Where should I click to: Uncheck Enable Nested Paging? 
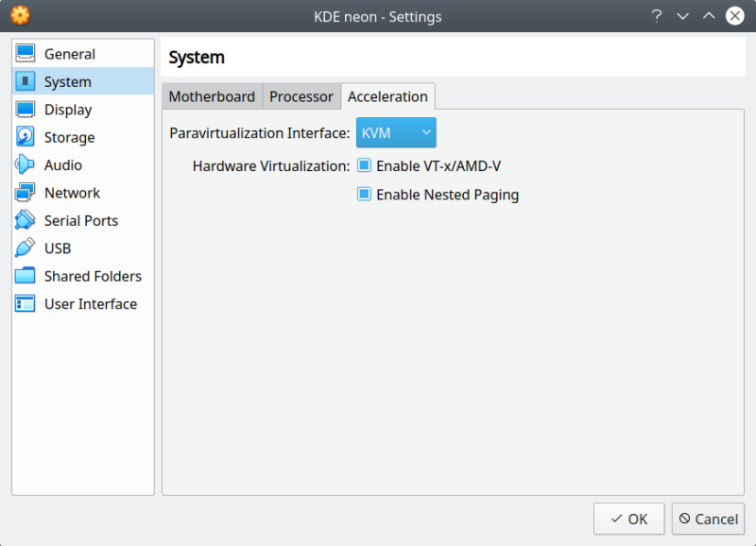click(x=364, y=195)
